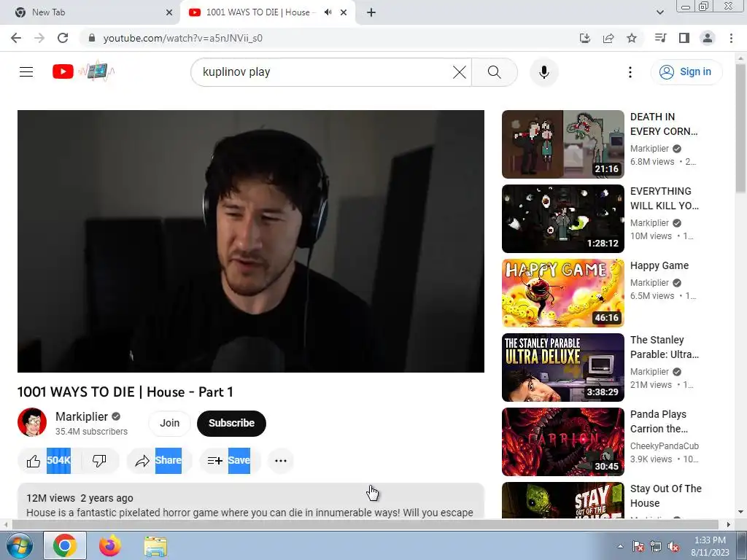This screenshot has height=560, width=747.
Task: Open the tab search dropdown arrow
Action: coord(659,12)
